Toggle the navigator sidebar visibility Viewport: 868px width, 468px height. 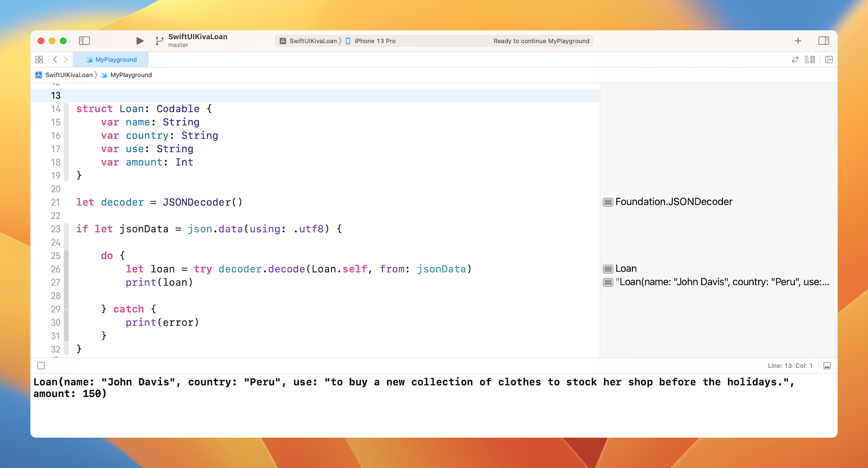[x=85, y=41]
